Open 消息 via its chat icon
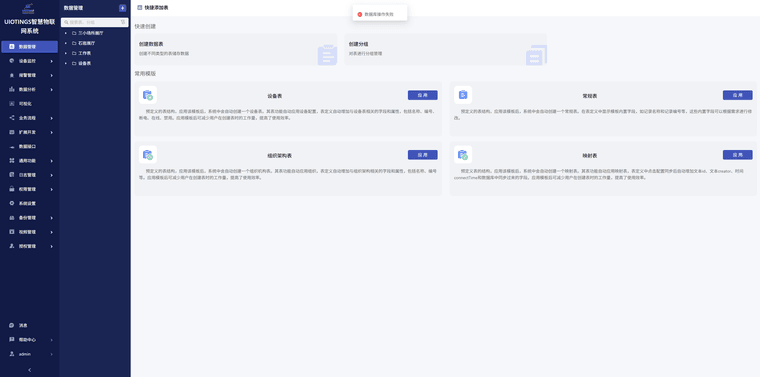 tap(12, 326)
